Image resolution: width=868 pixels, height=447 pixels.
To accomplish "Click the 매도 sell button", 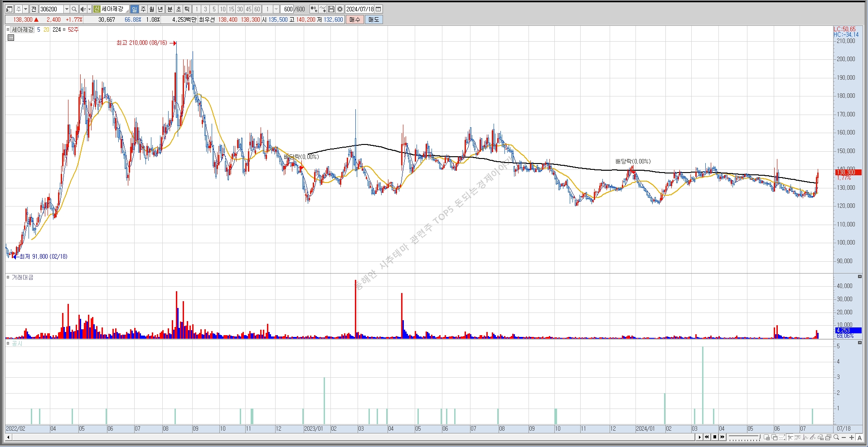I will tap(373, 19).
